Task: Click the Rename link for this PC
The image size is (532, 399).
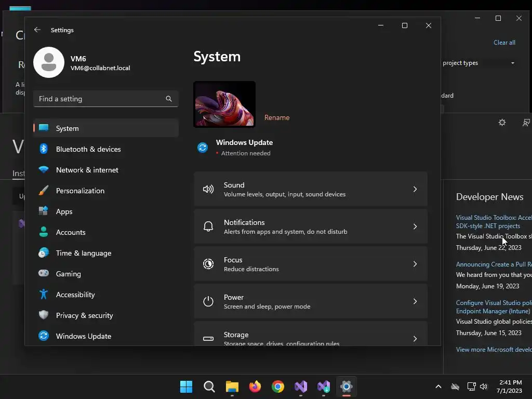Action: click(x=277, y=117)
